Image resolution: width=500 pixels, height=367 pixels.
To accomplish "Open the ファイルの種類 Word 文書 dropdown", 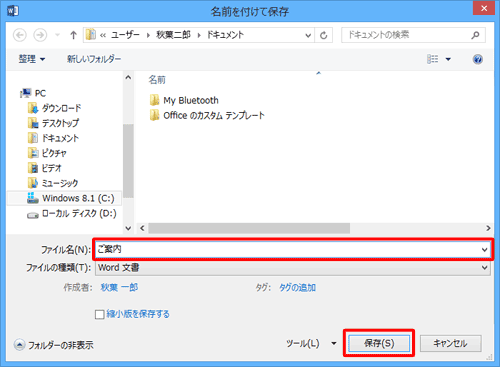I will (x=293, y=268).
